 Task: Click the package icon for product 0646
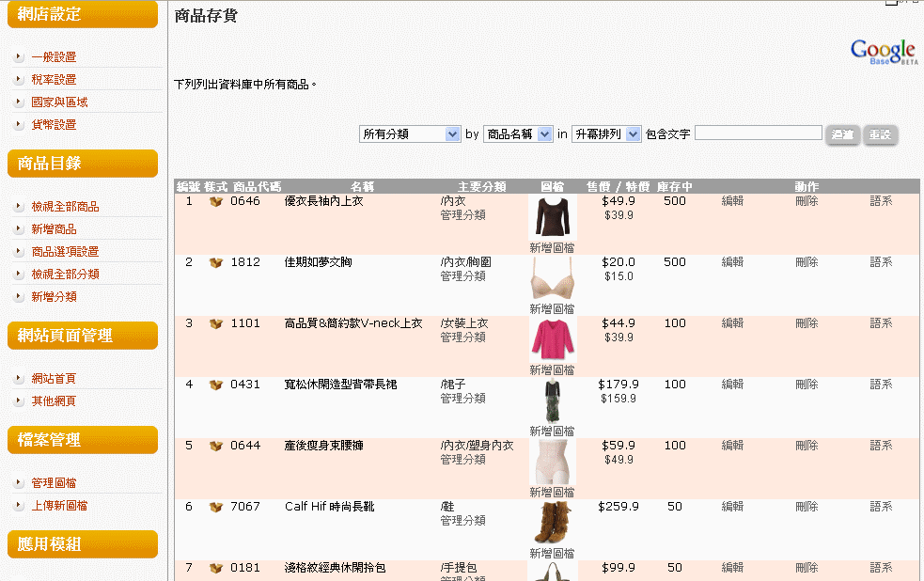(216, 201)
